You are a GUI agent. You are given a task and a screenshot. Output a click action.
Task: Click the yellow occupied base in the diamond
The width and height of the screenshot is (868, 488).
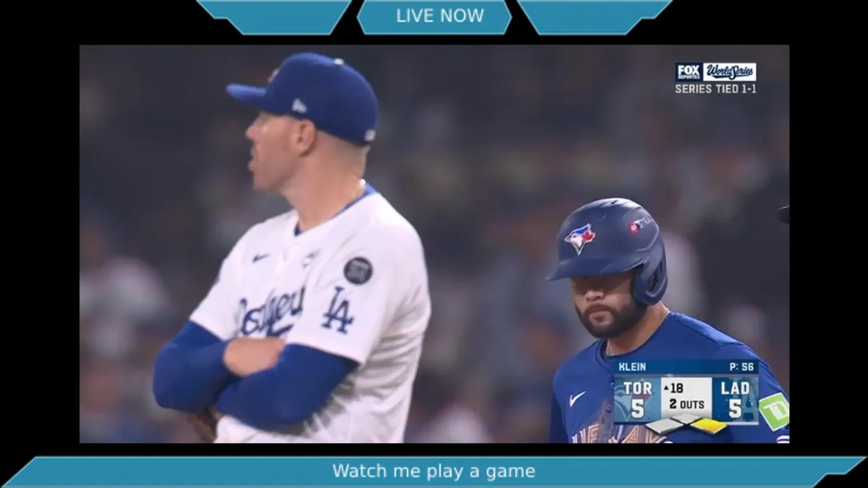point(709,426)
